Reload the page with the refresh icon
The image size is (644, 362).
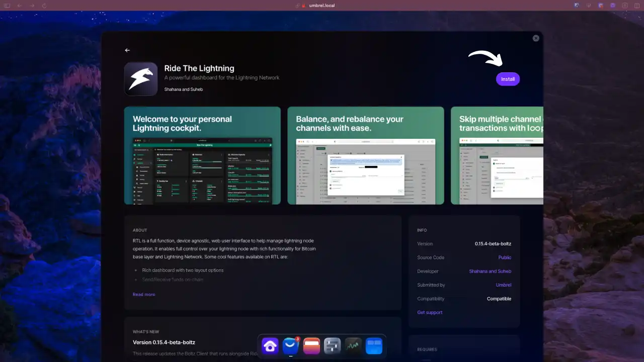coord(44,5)
